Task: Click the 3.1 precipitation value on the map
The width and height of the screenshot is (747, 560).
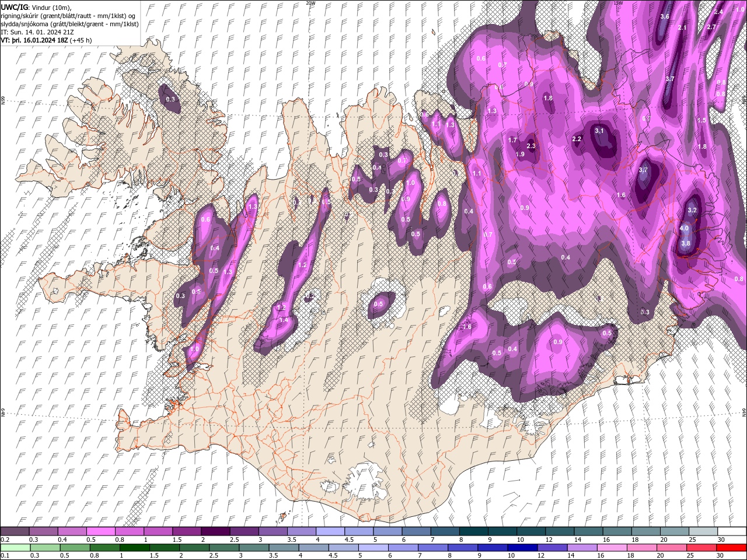Action: click(x=599, y=131)
